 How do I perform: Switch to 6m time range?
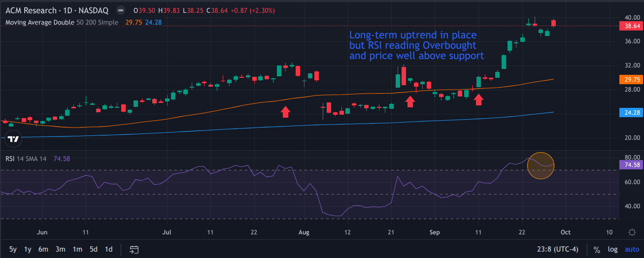[x=43, y=249]
